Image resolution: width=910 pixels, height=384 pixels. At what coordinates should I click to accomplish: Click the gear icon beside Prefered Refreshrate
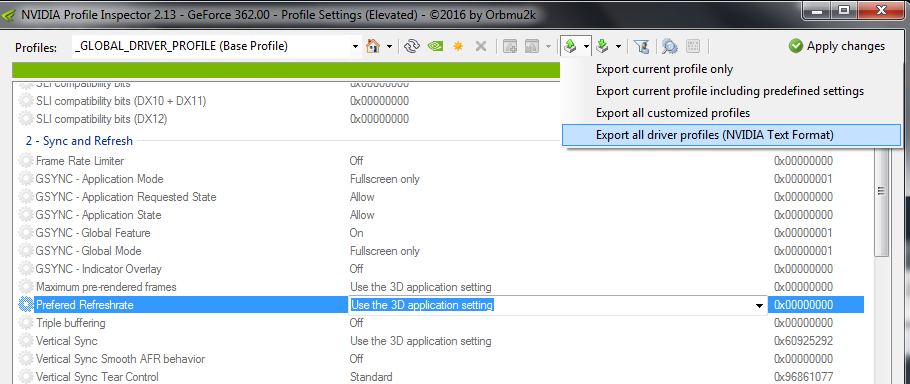(x=26, y=305)
